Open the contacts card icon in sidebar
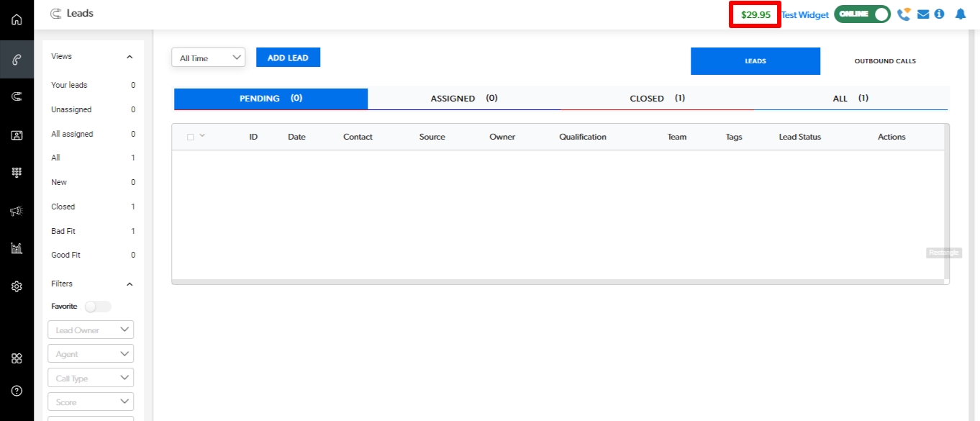 click(17, 135)
